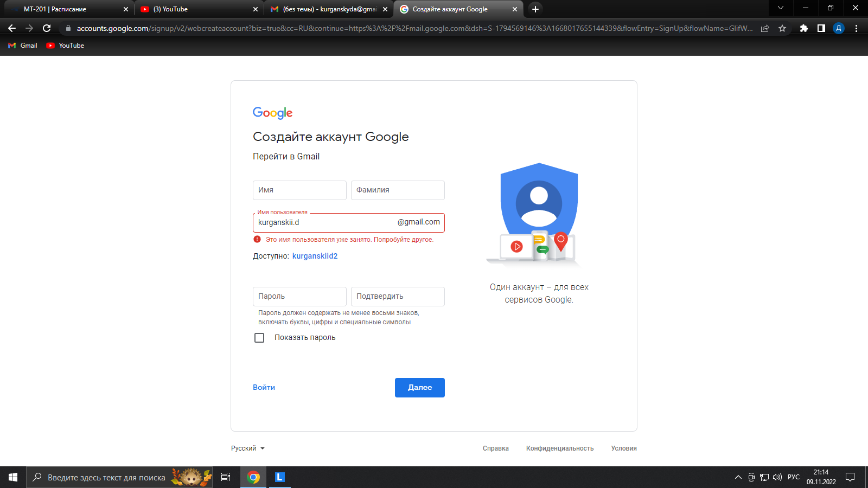Click the Chrome taskbar icon

[253, 477]
